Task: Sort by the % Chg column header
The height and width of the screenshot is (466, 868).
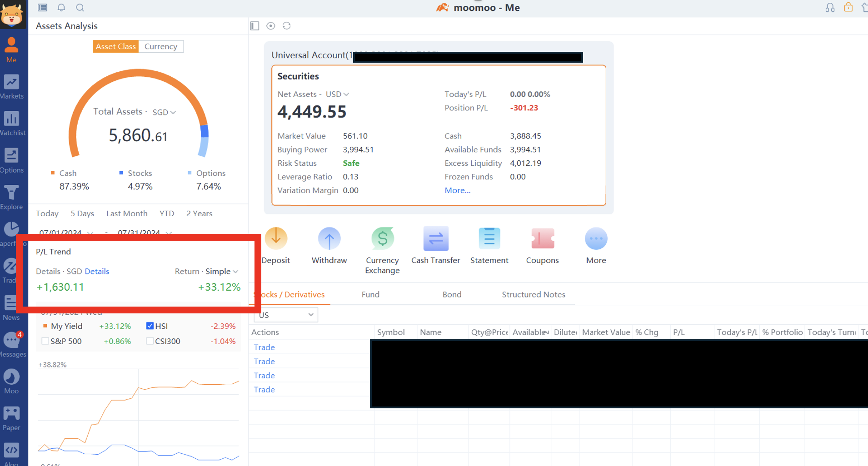Action: [647, 332]
